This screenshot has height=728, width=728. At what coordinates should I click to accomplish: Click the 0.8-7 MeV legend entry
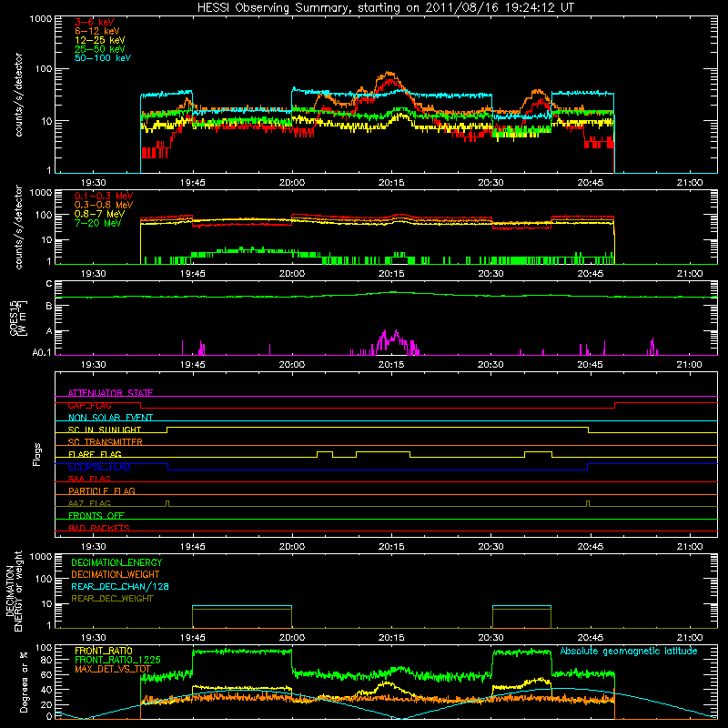[x=99, y=214]
